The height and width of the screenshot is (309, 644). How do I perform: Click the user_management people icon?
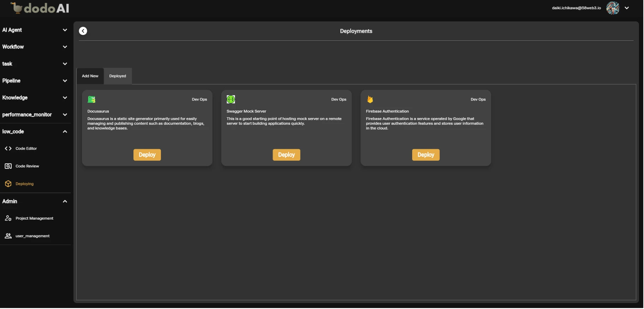tap(8, 236)
